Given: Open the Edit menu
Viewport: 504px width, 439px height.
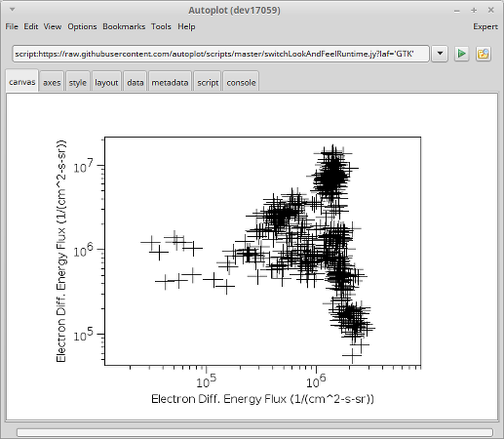Looking at the screenshot, I should [x=31, y=26].
